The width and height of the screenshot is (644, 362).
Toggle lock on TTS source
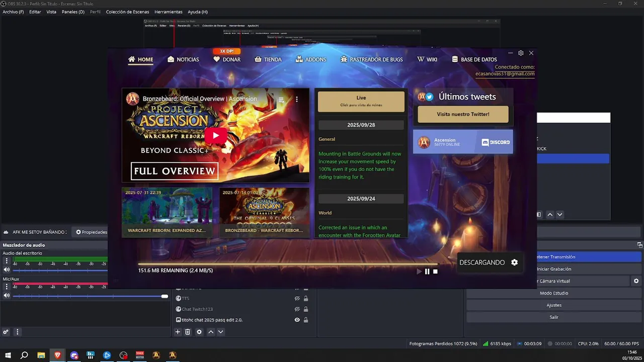[306, 298]
